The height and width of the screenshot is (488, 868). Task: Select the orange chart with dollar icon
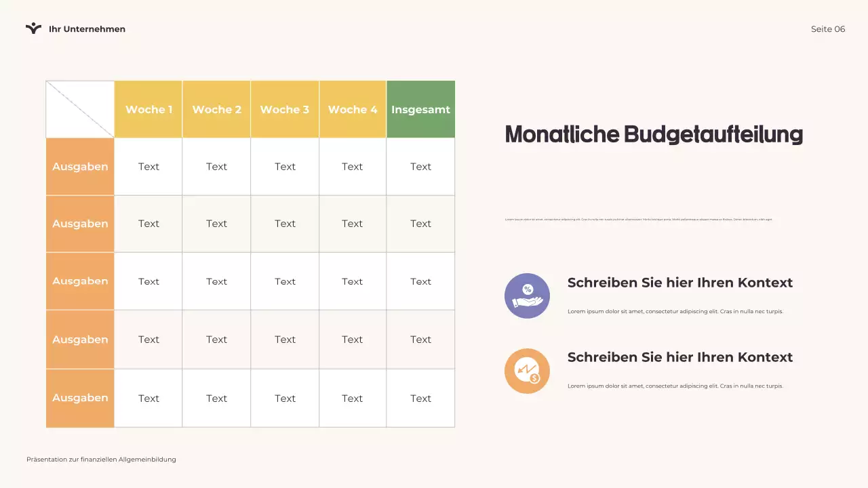[x=527, y=371]
